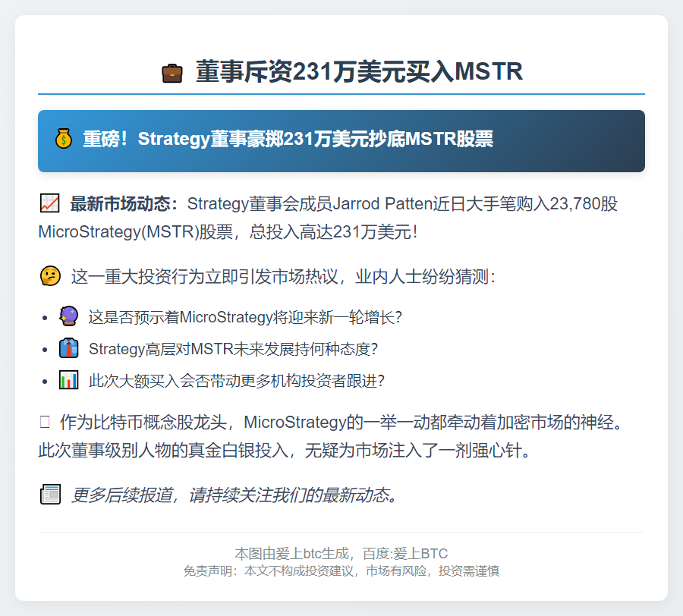Image resolution: width=683 pixels, height=616 pixels.
Task: Select the bold label 最新市场动态
Action: tap(124, 204)
